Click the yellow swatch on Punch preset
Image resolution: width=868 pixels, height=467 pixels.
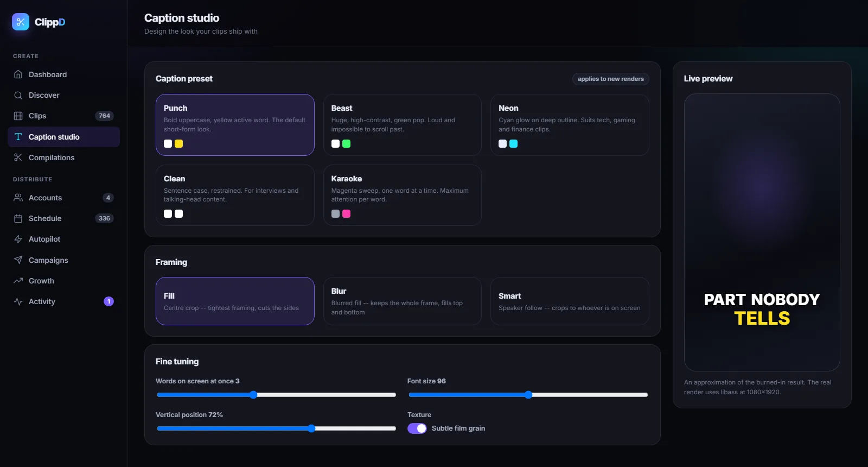tap(179, 144)
